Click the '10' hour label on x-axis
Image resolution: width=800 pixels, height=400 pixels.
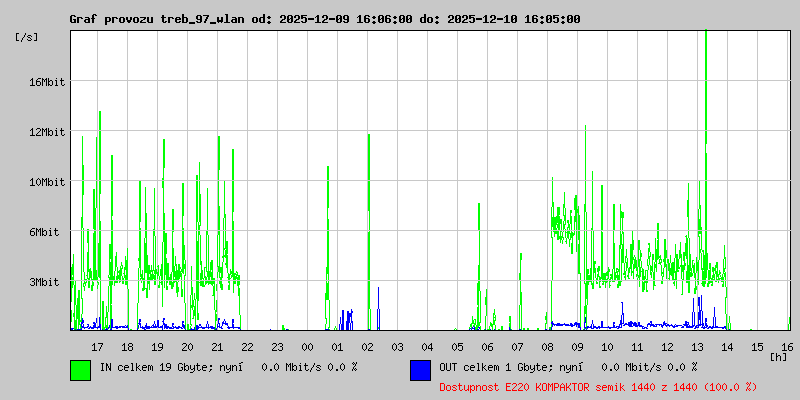click(607, 347)
